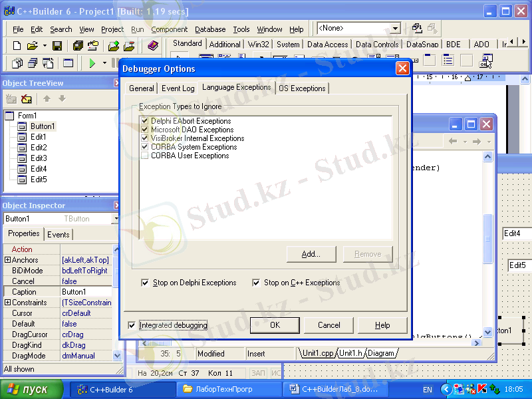
Task: Click the New Items toolbar icon
Action: (x=17, y=46)
